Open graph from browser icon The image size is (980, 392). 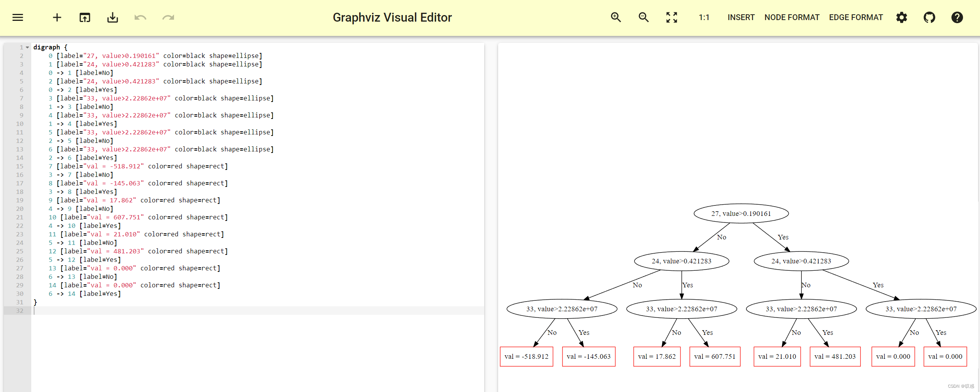(x=85, y=17)
